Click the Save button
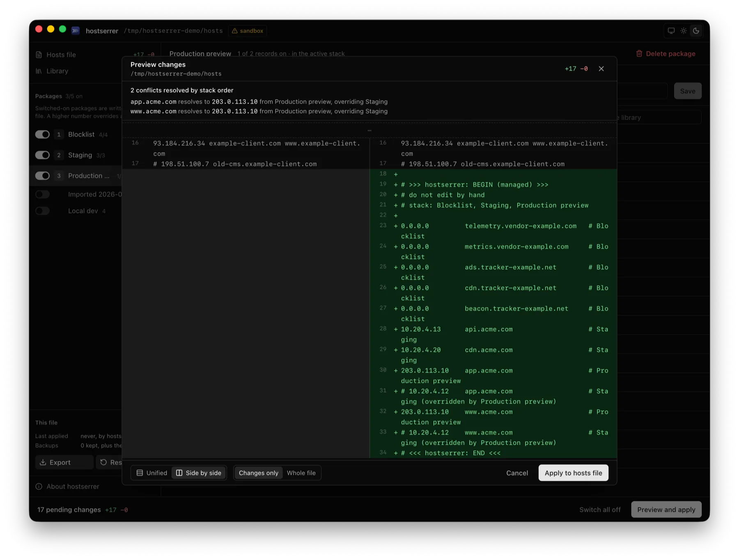The width and height of the screenshot is (739, 560). click(688, 91)
